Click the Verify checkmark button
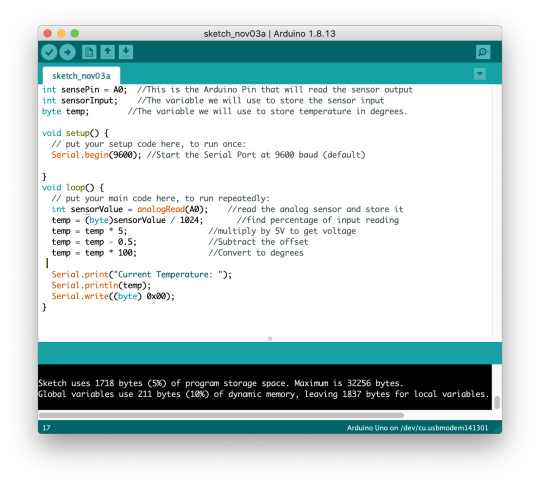The height and width of the screenshot is (484, 540). [x=49, y=52]
